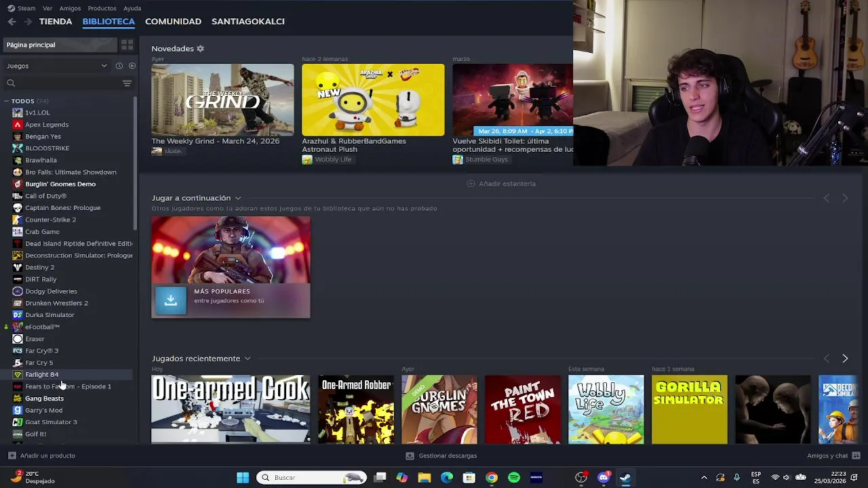Open the Burglin' Gnomes cover

click(439, 409)
